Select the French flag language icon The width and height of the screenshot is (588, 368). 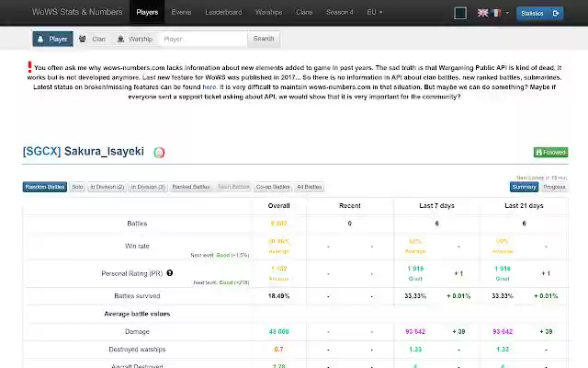click(x=496, y=13)
